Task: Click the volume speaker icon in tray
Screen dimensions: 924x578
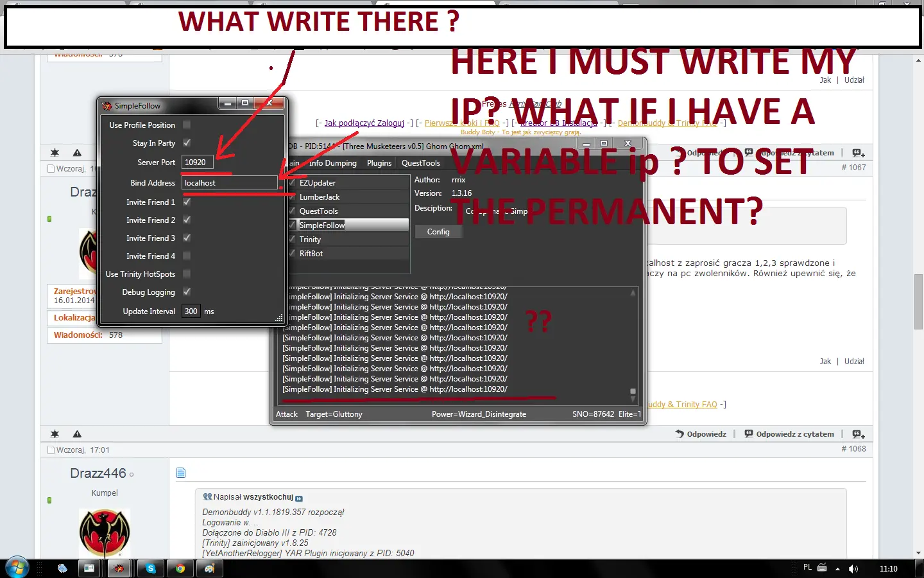Action: click(x=853, y=568)
